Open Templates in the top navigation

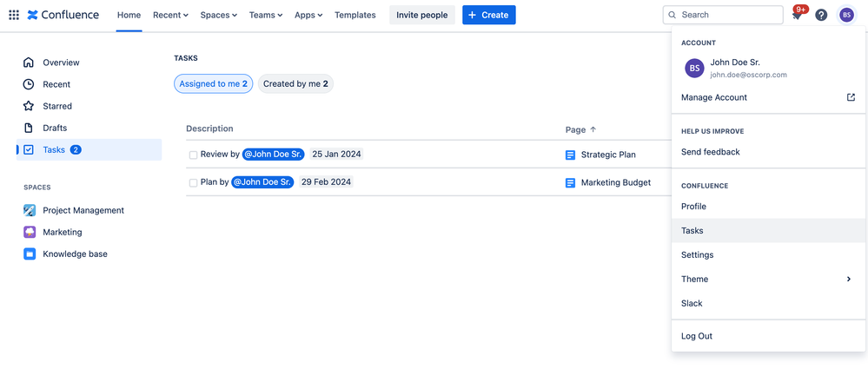(354, 15)
